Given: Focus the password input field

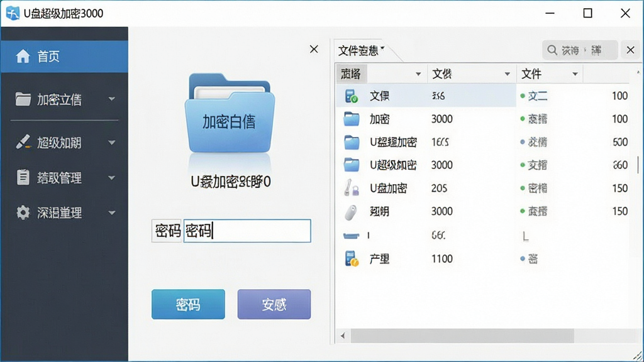Looking at the screenshot, I should click(247, 231).
